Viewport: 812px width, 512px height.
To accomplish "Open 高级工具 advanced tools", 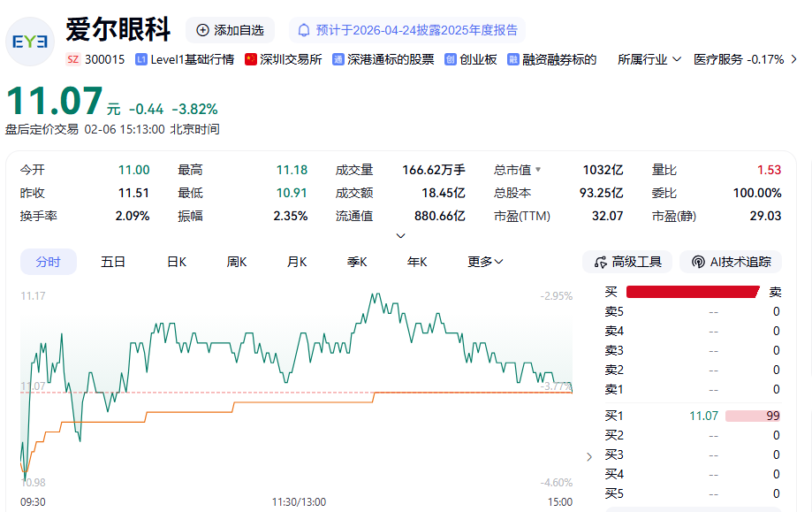I will pyautogui.click(x=627, y=262).
